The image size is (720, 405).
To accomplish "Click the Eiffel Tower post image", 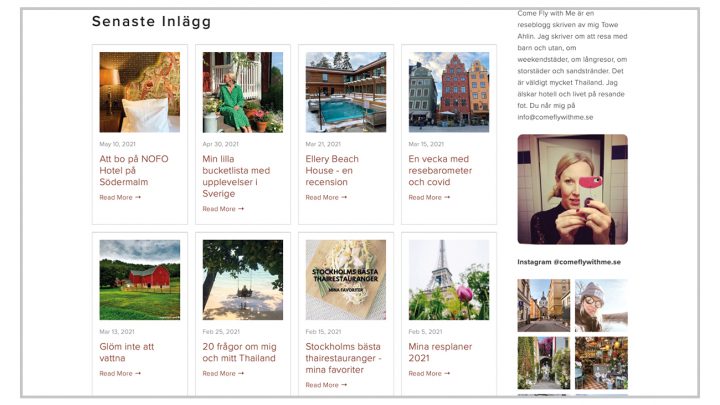I will 449,280.
